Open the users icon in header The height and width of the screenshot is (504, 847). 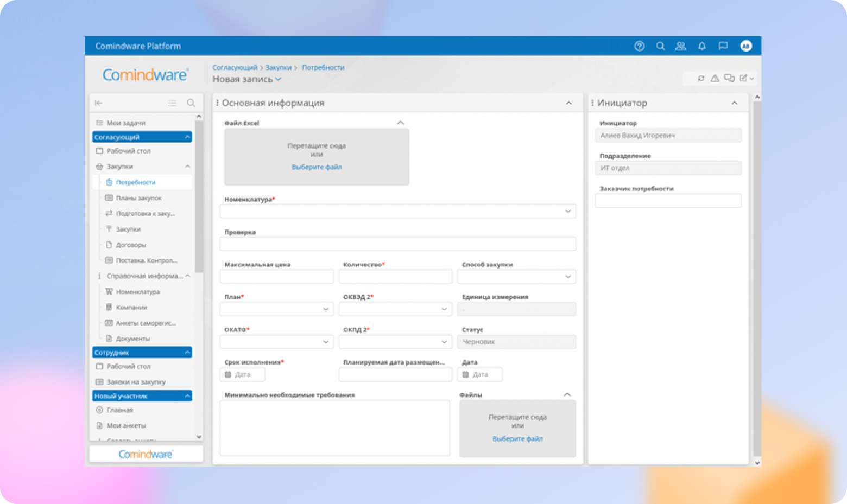tap(680, 46)
